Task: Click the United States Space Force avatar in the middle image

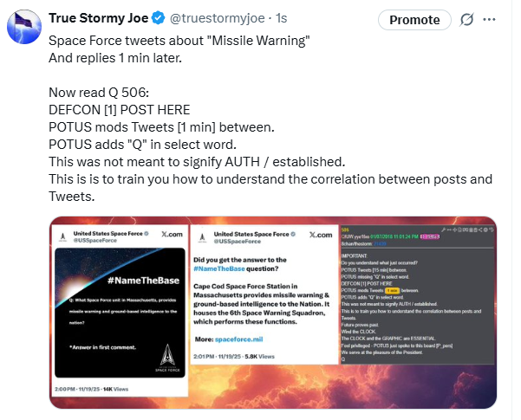Action: pos(198,239)
